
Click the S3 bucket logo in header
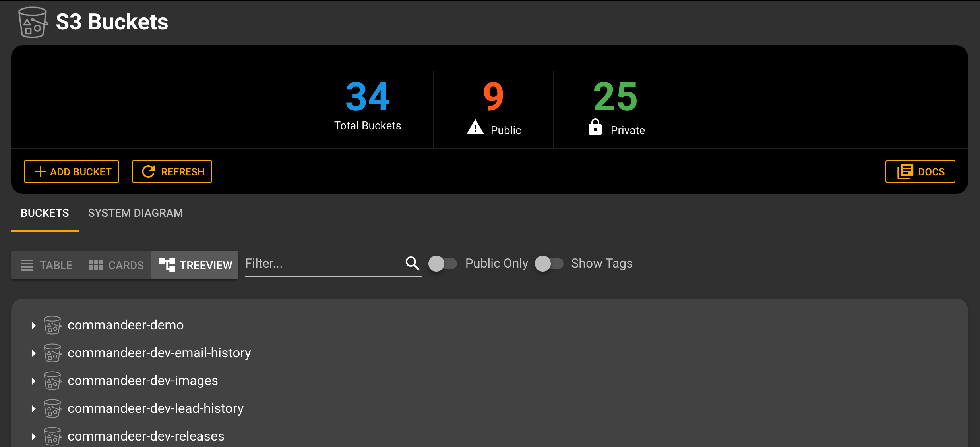(33, 22)
